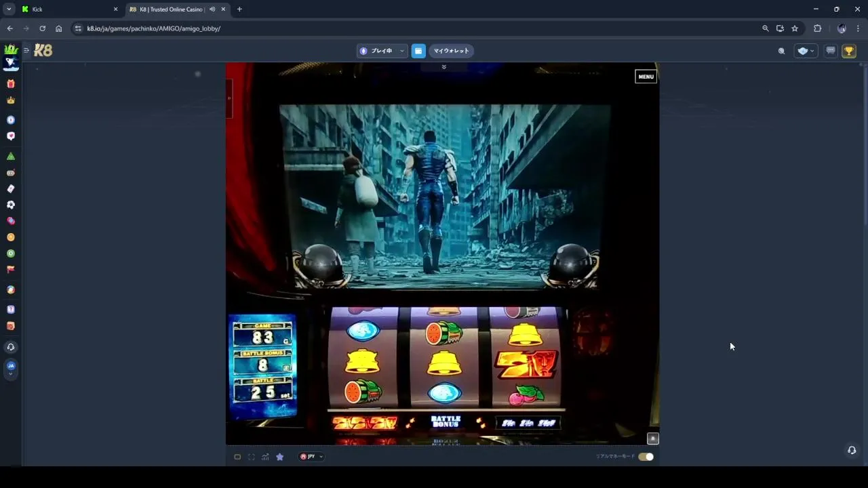868x488 pixels.
Task: Click the middle slot reel
Action: click(x=444, y=357)
